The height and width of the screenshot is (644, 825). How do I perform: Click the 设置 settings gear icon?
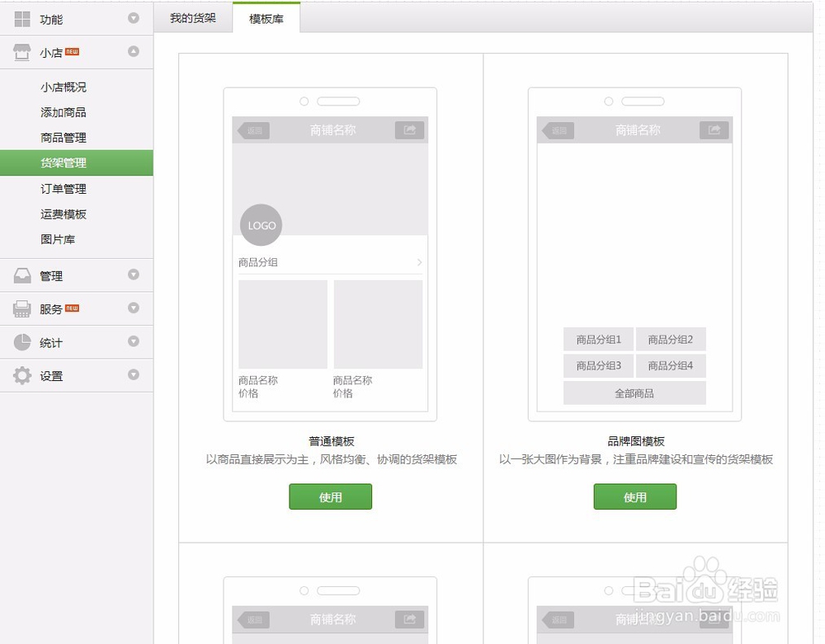click(22, 375)
